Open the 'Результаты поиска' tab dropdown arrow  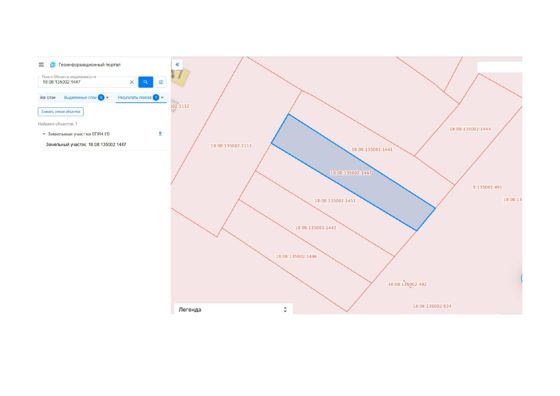(162, 97)
